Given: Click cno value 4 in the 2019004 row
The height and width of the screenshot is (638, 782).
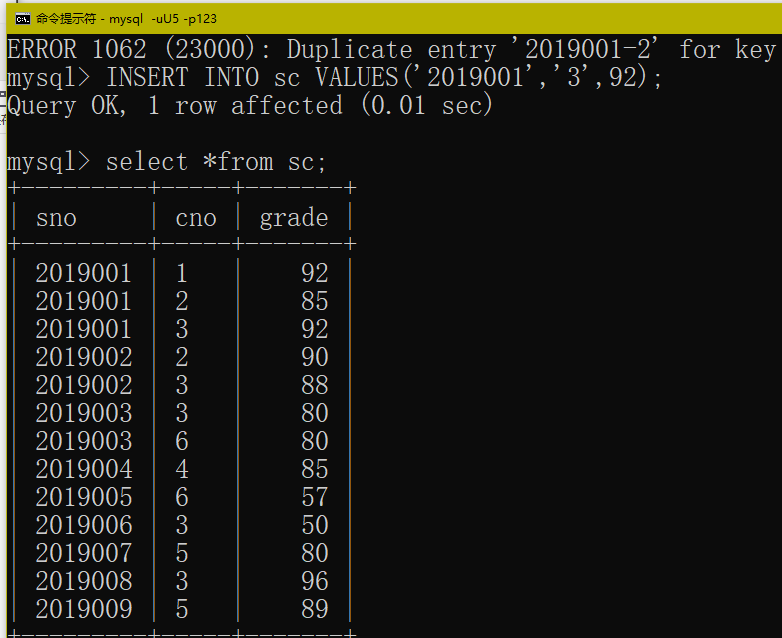Looking at the screenshot, I should [182, 469].
